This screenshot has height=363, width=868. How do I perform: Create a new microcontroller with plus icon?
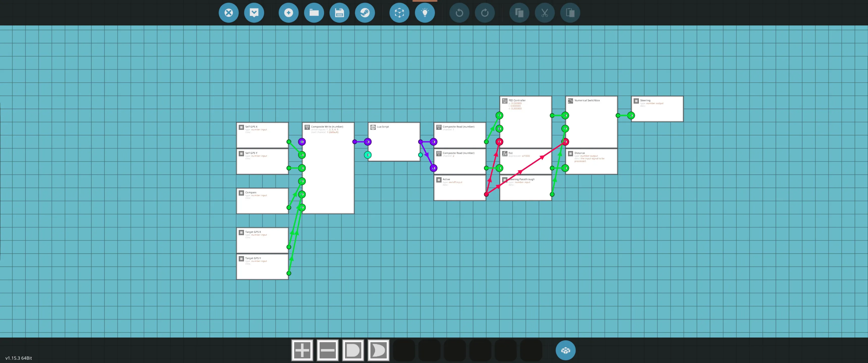pos(288,13)
